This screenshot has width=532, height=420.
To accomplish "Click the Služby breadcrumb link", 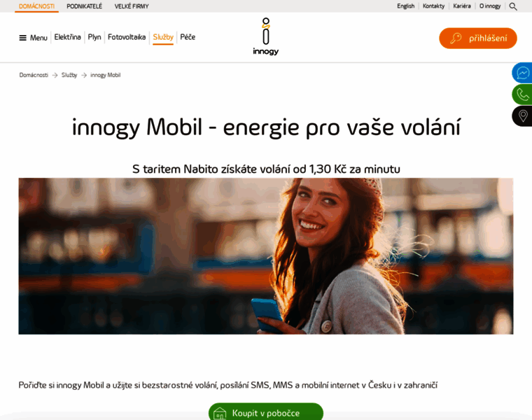I will tap(69, 75).
